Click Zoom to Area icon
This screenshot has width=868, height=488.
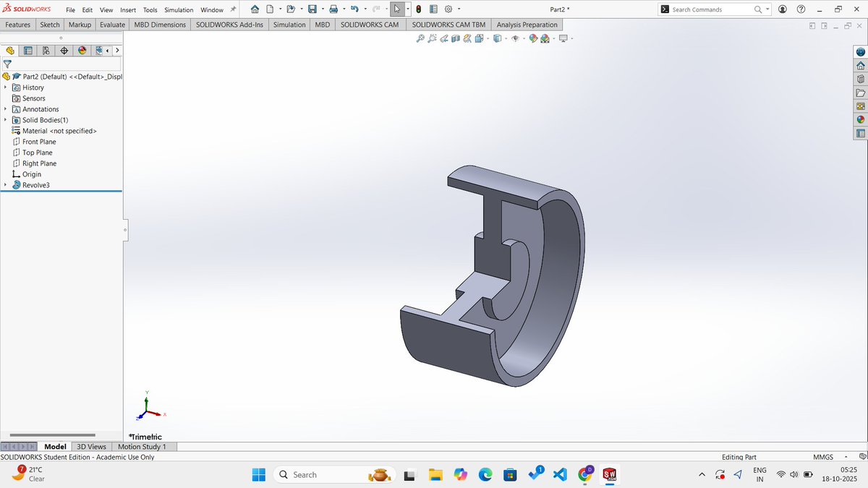tap(432, 38)
